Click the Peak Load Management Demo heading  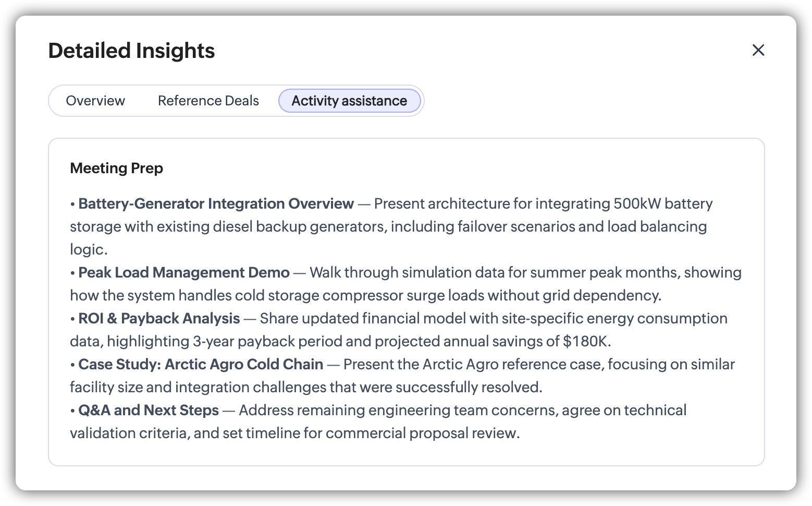pos(183,272)
